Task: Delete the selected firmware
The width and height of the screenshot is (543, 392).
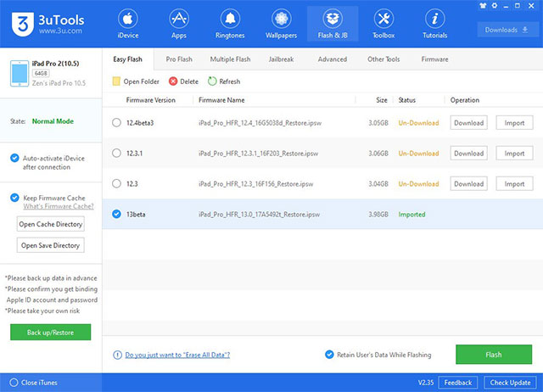Action: tap(173, 81)
